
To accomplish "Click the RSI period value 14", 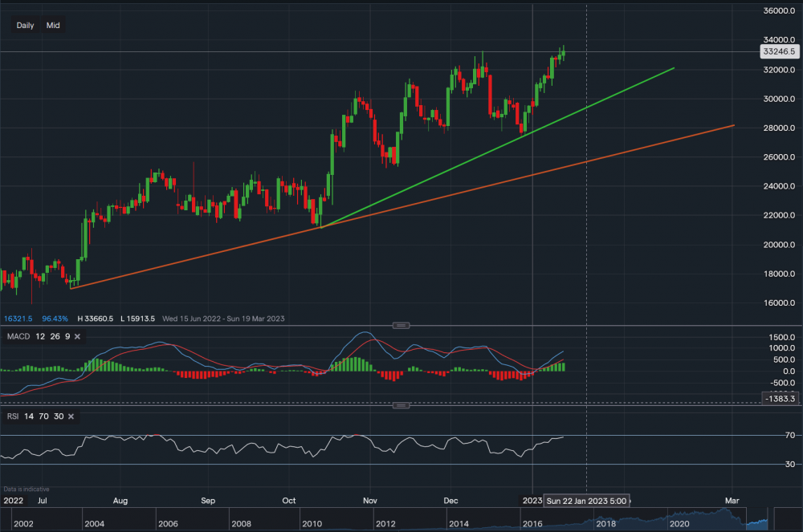I will (31, 416).
